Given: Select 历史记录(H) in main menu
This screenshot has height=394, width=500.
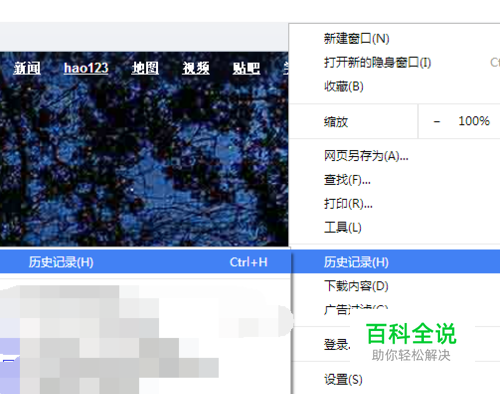Looking at the screenshot, I should point(395,262).
